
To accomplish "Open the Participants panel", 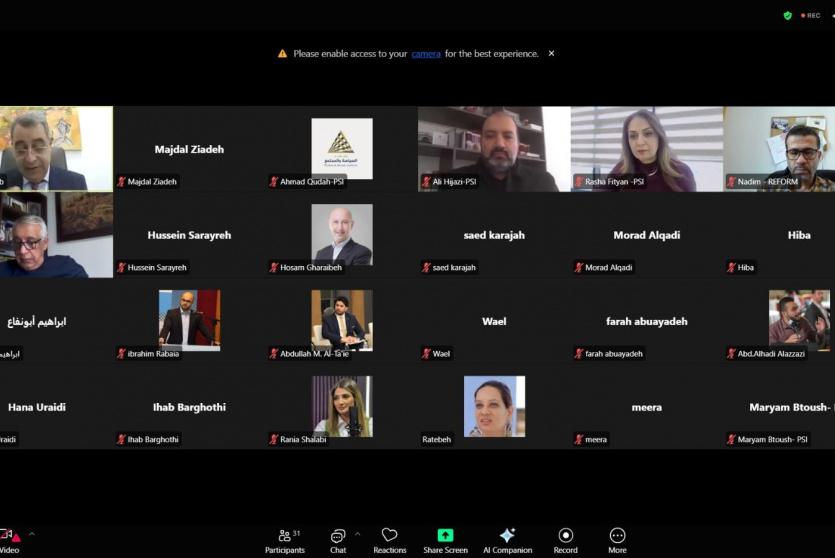I will [285, 540].
